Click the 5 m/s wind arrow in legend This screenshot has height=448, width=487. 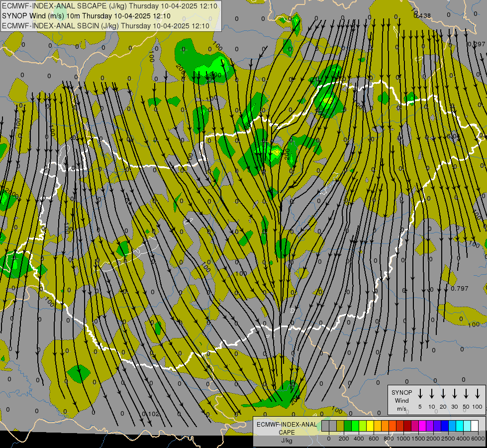(x=420, y=394)
